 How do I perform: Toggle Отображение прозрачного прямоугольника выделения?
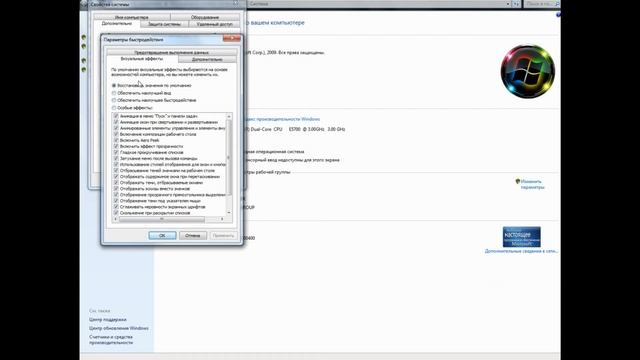116,195
